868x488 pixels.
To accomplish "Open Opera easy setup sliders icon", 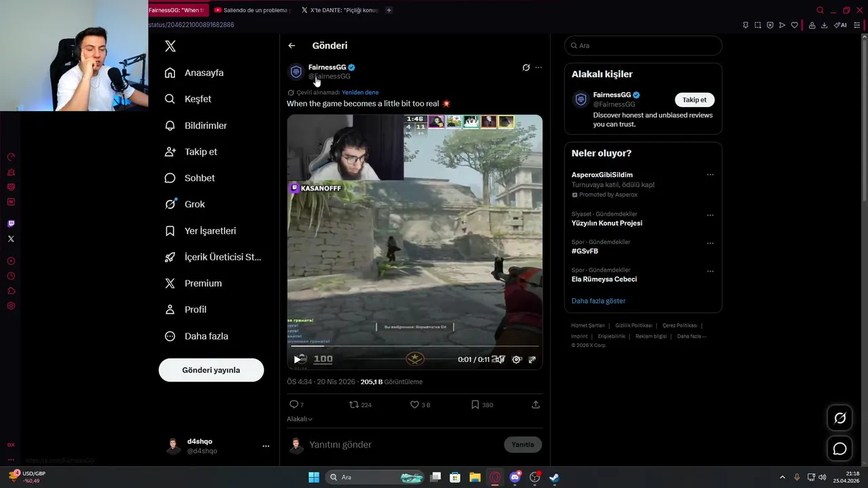I will [x=858, y=25].
